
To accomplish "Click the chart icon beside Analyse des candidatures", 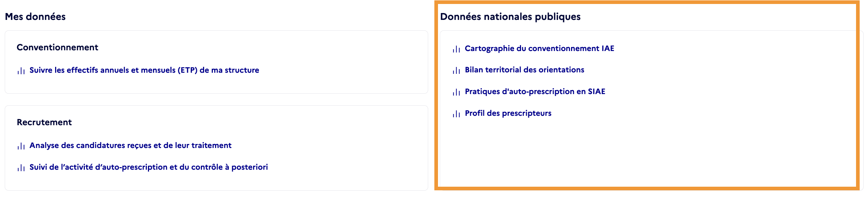I will tap(21, 146).
